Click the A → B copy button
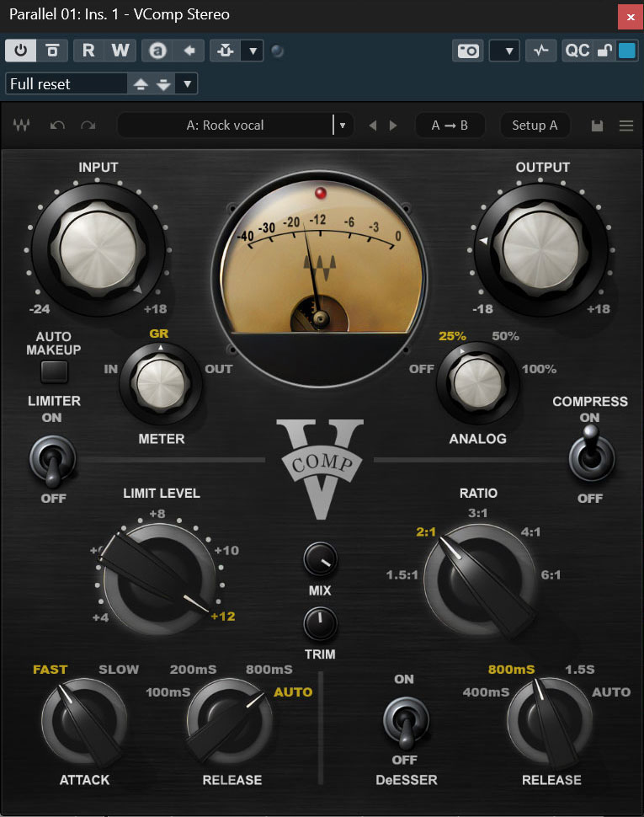Screen dimensions: 644x817 tap(449, 125)
